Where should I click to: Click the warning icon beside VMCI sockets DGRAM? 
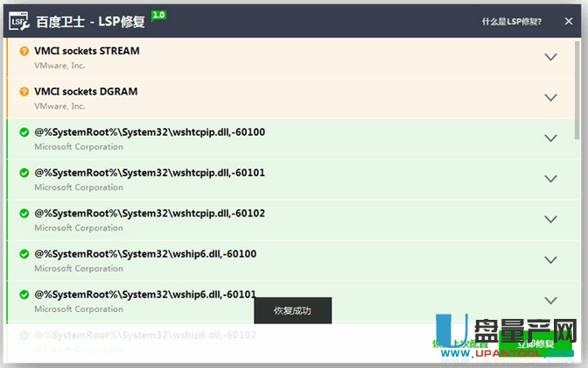(x=24, y=92)
